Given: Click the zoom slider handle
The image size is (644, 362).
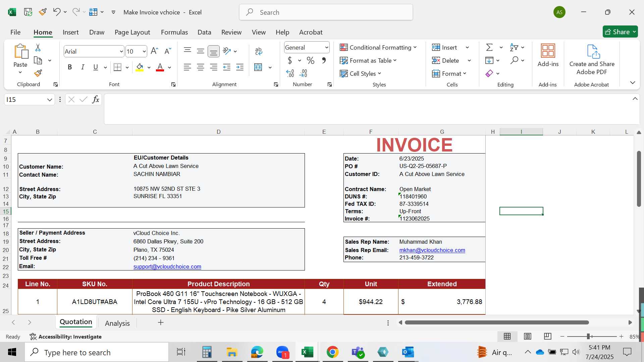Looking at the screenshot, I should tap(588, 336).
